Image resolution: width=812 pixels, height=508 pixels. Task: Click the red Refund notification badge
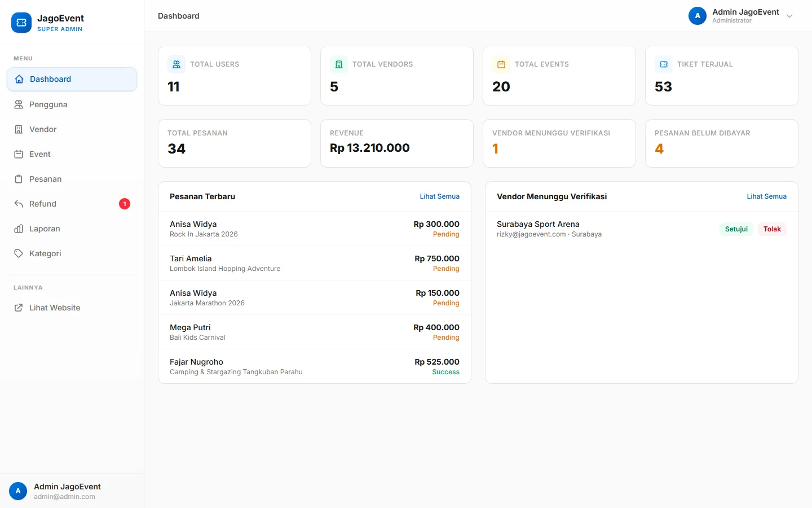(125, 204)
